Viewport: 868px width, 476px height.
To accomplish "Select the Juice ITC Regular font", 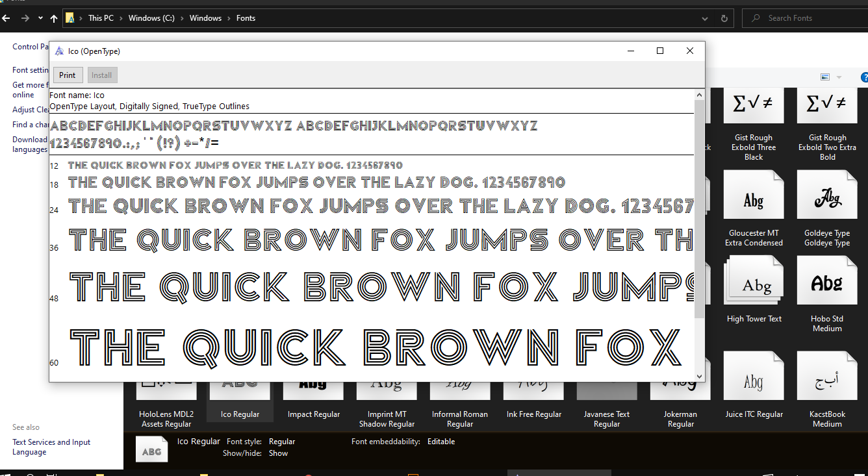I will [754, 385].
